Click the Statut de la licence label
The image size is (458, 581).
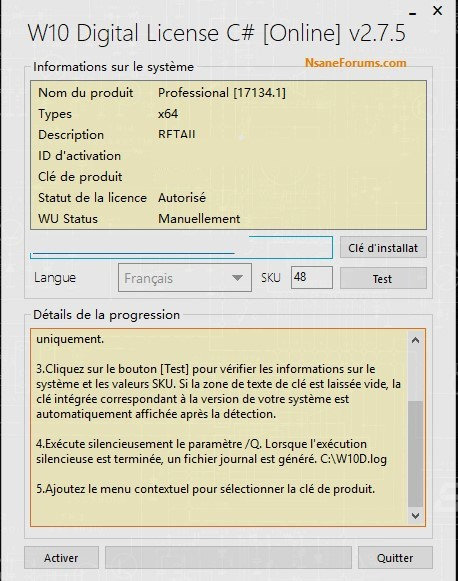click(x=93, y=197)
